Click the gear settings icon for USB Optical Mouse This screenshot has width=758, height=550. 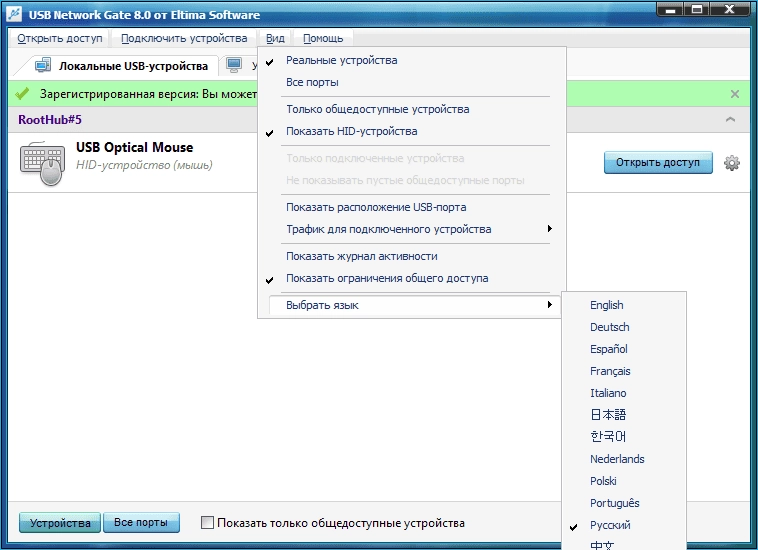point(731,163)
